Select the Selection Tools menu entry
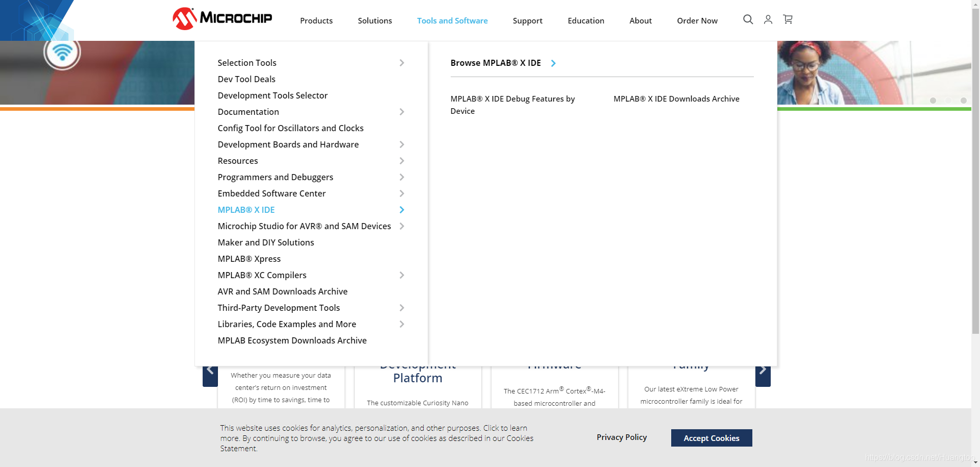 247,63
